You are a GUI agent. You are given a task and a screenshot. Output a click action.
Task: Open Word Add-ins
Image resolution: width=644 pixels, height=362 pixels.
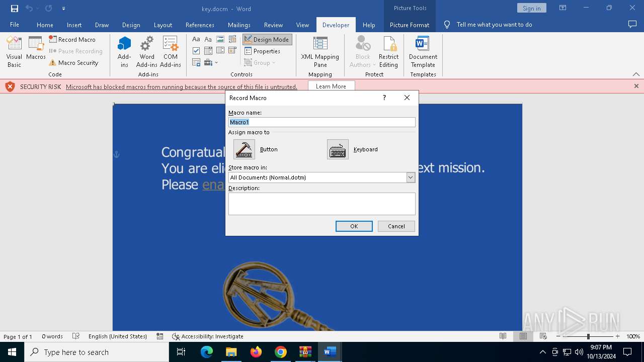(147, 52)
